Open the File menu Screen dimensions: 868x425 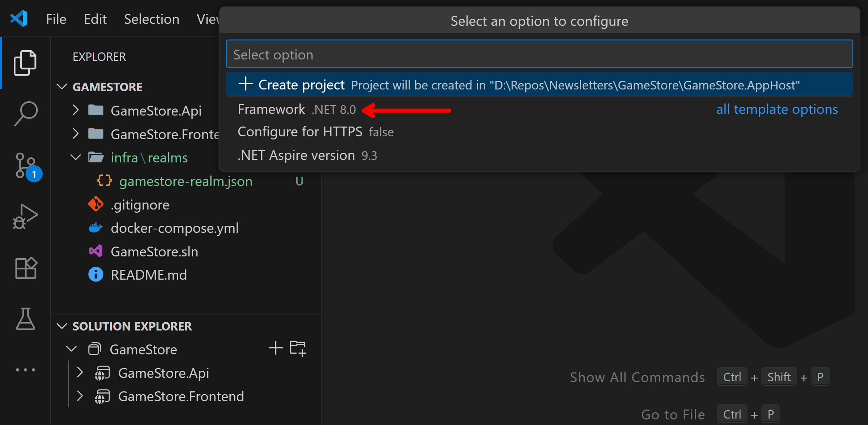point(56,19)
